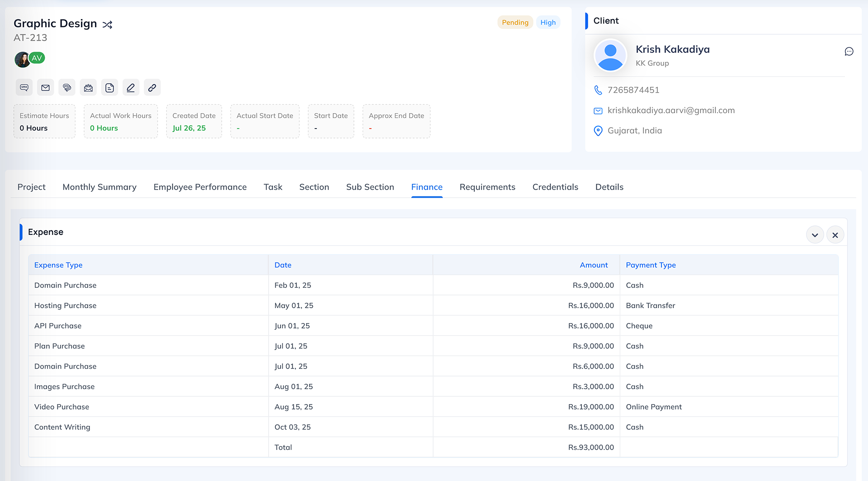Select the Requirements tab

(487, 187)
